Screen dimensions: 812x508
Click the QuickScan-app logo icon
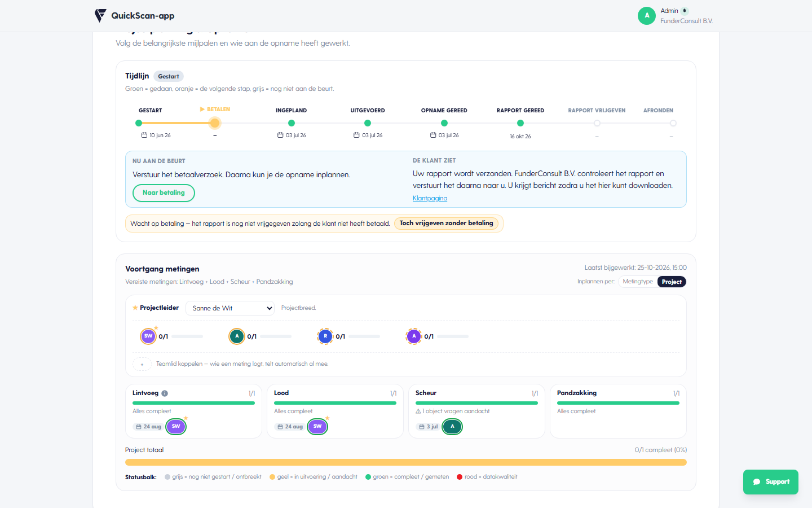pos(100,15)
